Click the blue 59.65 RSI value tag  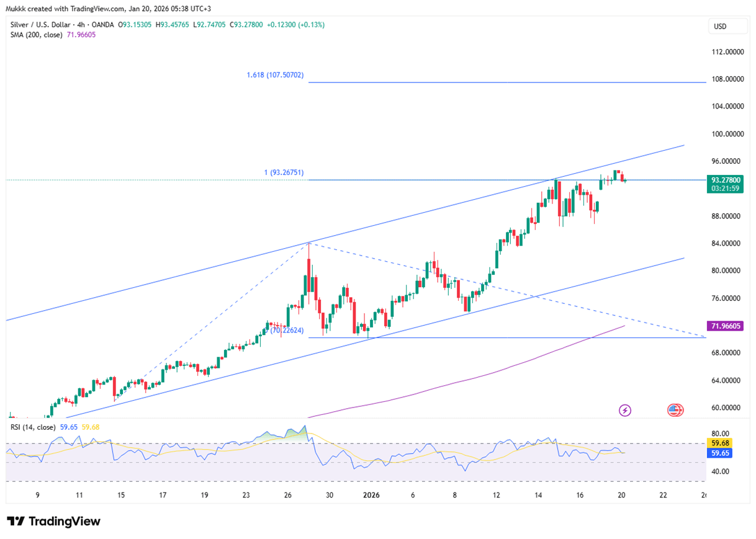(x=720, y=453)
